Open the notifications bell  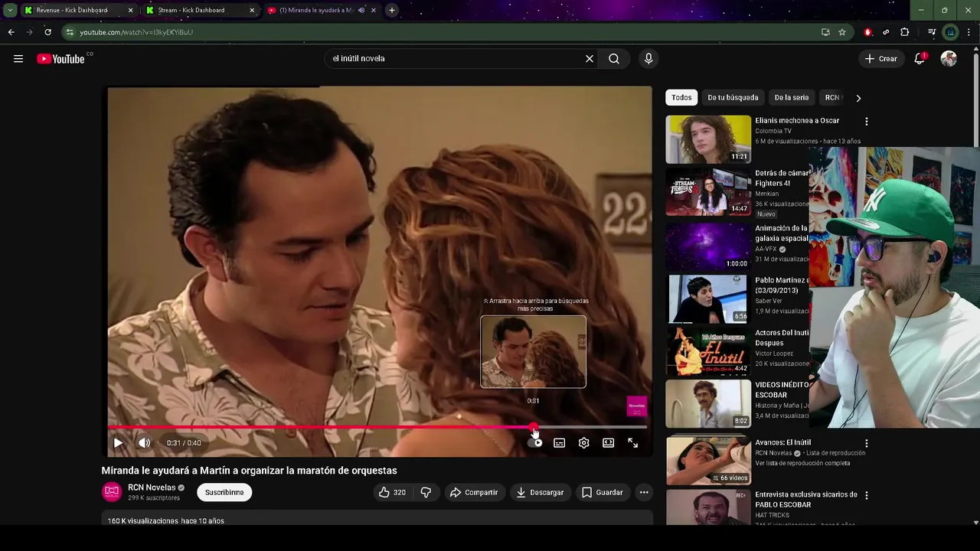point(920,59)
